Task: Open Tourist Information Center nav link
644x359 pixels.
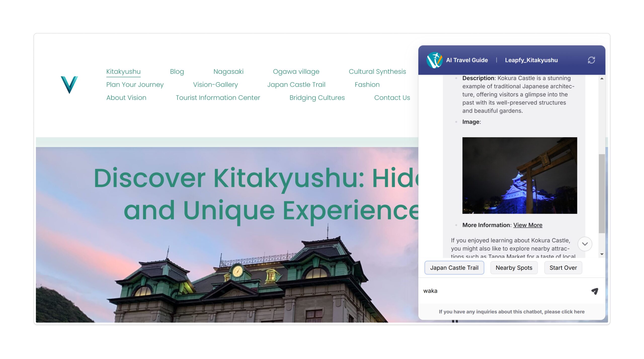Action: click(218, 98)
